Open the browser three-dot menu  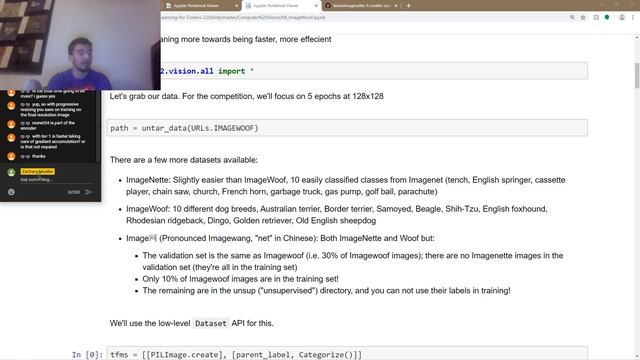point(633,18)
